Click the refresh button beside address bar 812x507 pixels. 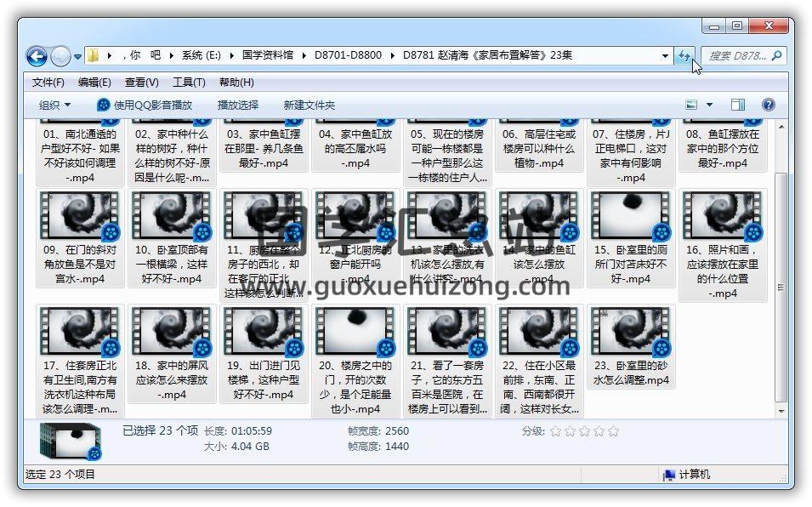[684, 56]
